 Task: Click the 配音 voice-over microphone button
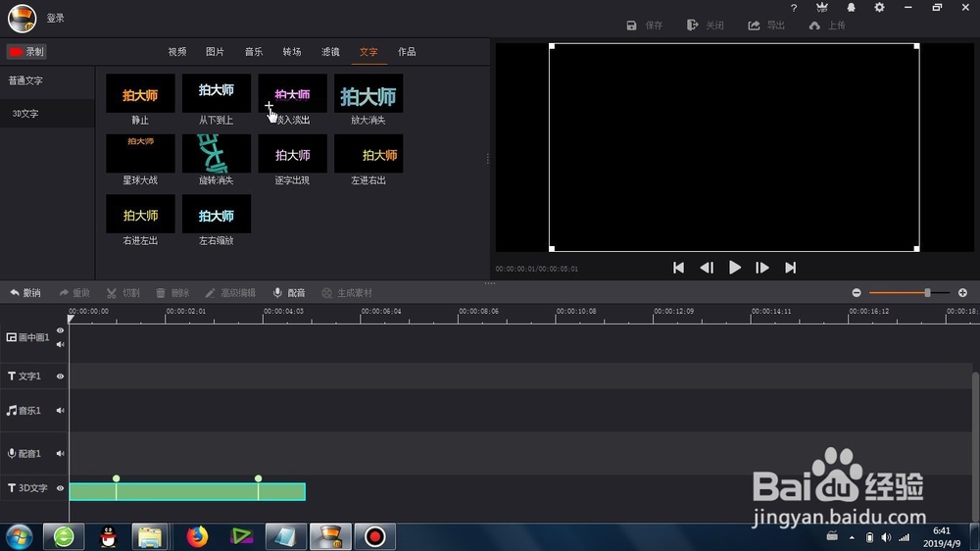tap(289, 293)
